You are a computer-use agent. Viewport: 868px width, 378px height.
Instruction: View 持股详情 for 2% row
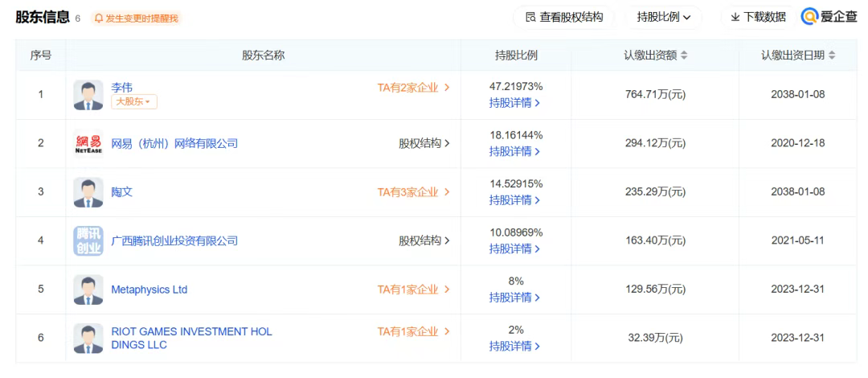pos(515,347)
